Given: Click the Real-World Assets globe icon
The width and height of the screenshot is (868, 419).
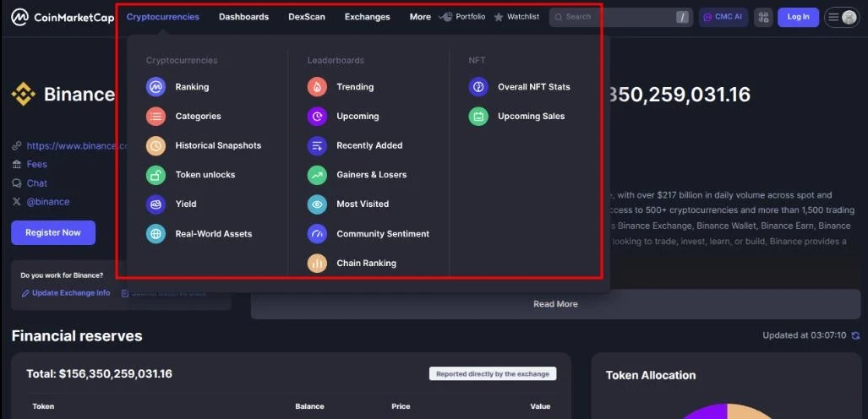Looking at the screenshot, I should pyautogui.click(x=156, y=234).
